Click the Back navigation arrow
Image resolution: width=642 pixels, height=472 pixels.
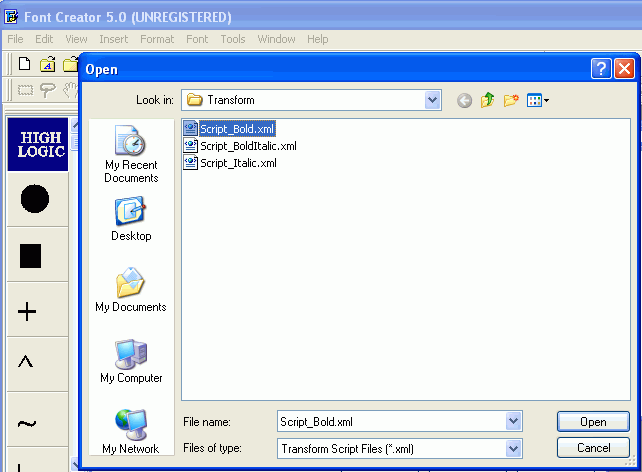pos(464,100)
